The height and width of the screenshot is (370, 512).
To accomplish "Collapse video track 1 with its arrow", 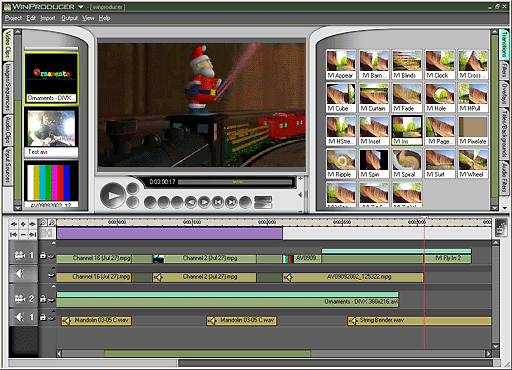I will [53, 243].
